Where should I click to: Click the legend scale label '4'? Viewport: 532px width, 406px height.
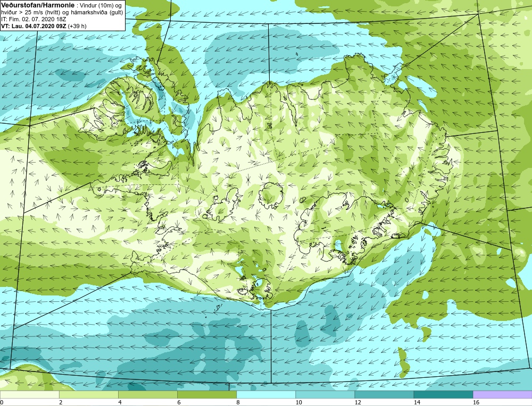tap(120, 402)
